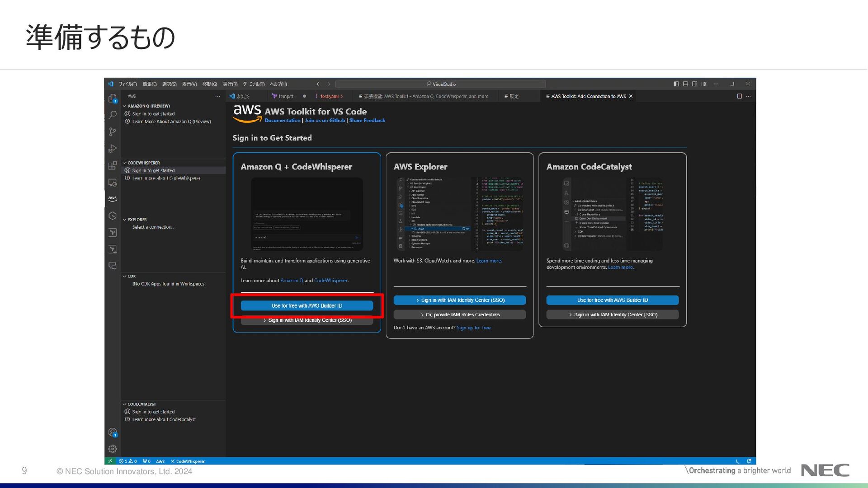Expand Sign in with IAM Identity Center under AWS Explorer
868x488 pixels.
[x=460, y=300]
